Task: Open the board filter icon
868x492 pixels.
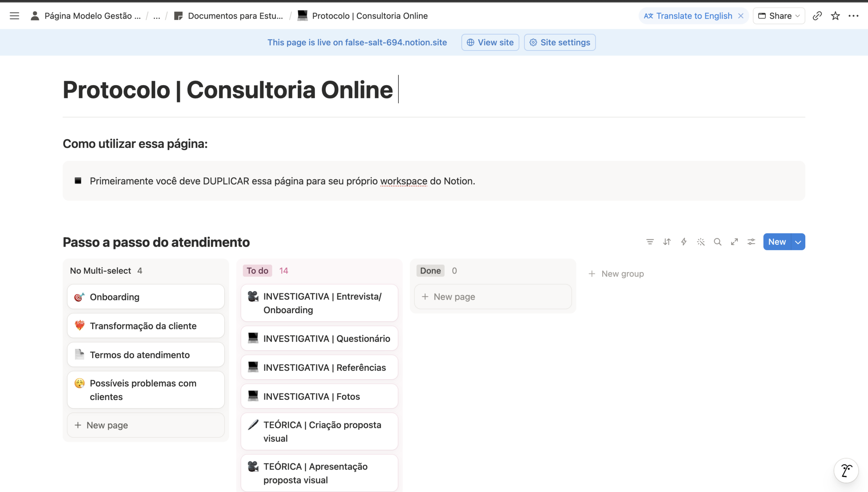Action: pos(650,242)
